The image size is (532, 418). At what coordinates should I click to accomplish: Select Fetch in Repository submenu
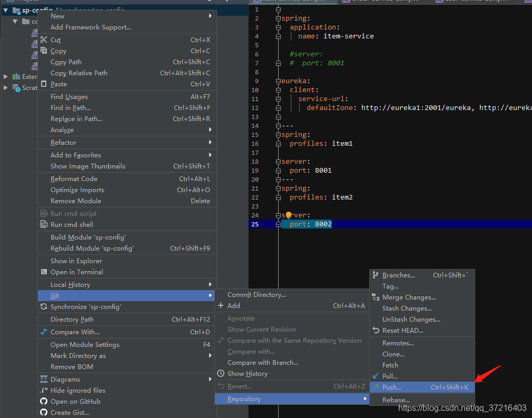422,365
